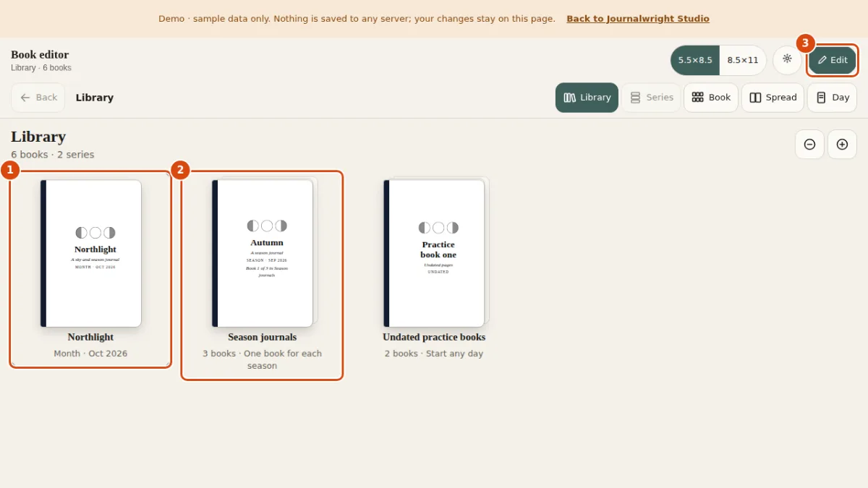Open the Library view tab
This screenshot has width=868, height=488.
pyautogui.click(x=587, y=98)
